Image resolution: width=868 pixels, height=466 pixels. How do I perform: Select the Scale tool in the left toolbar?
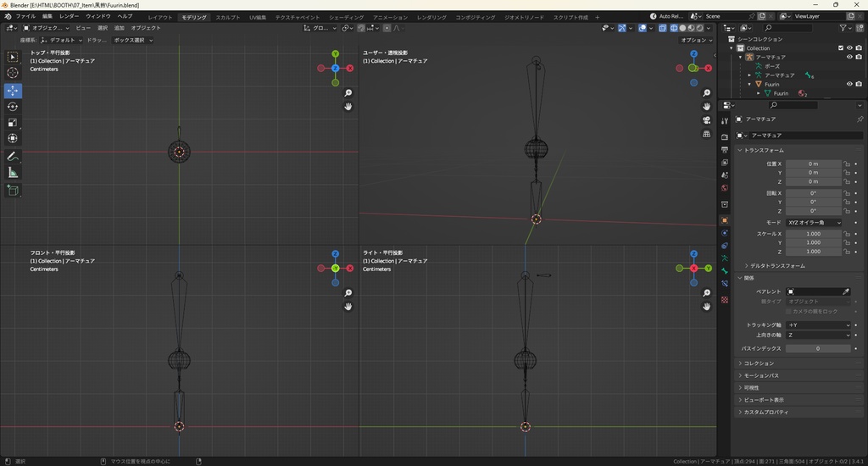(x=13, y=123)
